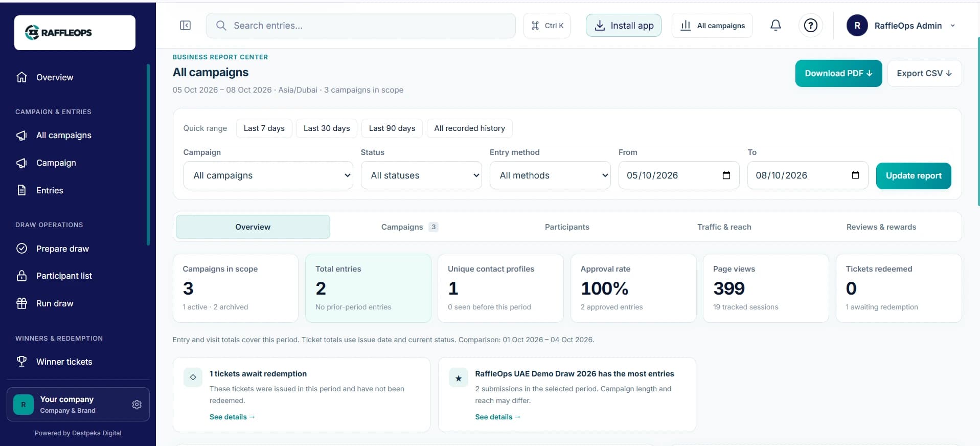Image resolution: width=980 pixels, height=446 pixels.
Task: Select the Last 90 days quick range
Action: pos(392,128)
